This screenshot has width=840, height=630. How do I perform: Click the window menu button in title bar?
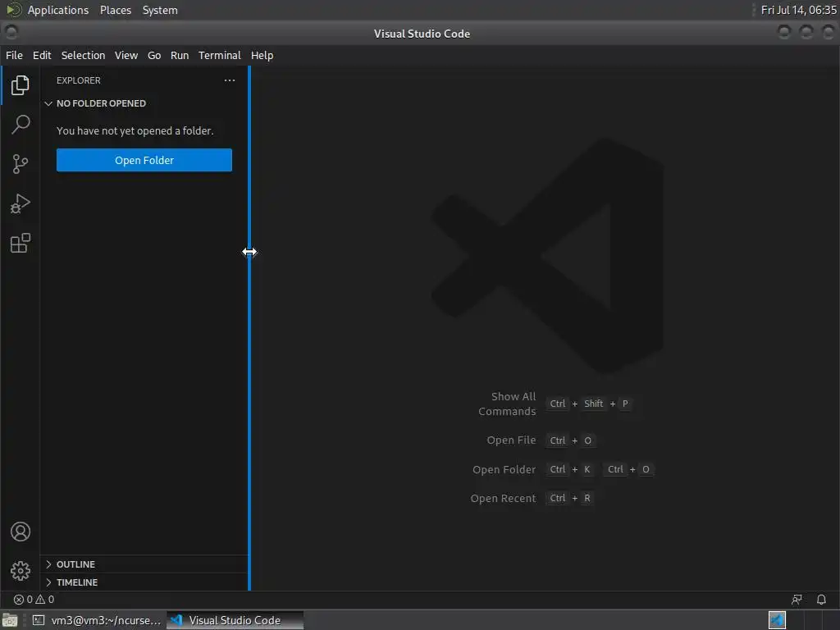[x=11, y=33]
